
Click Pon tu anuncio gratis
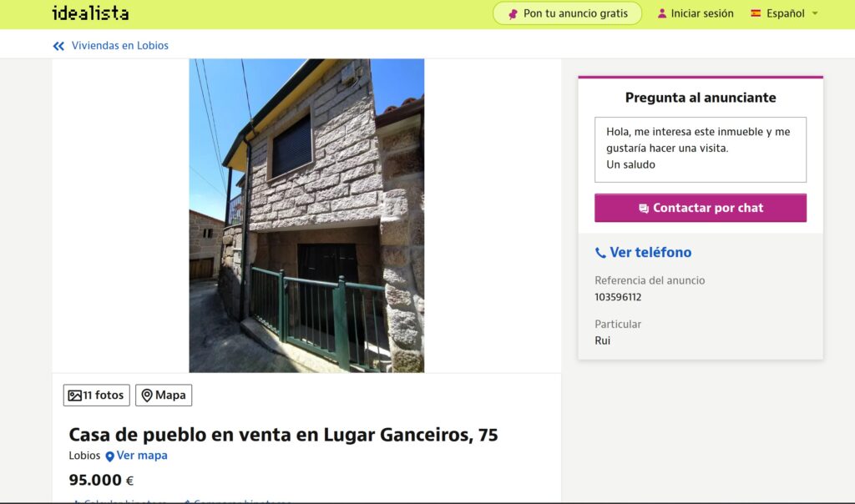[567, 13]
